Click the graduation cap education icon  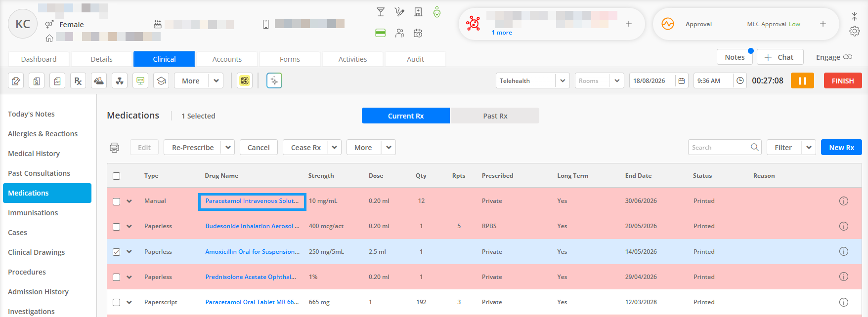click(x=161, y=81)
